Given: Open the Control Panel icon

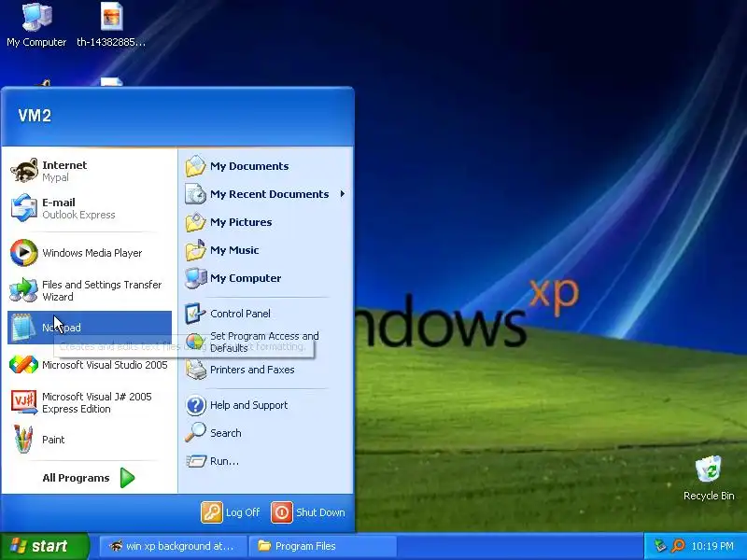Looking at the screenshot, I should point(195,314).
